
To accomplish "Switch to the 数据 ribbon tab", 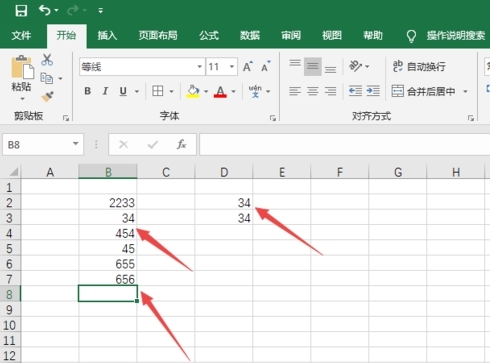I will point(250,35).
